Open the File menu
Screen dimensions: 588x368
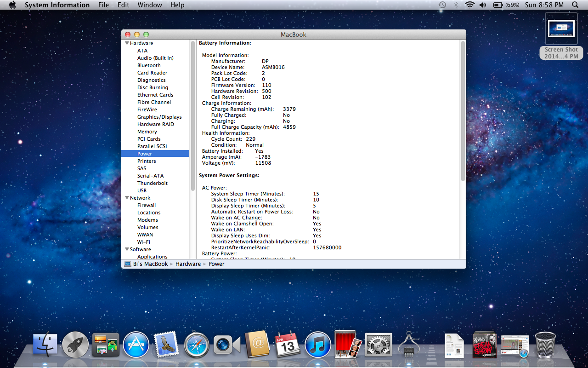click(x=104, y=5)
